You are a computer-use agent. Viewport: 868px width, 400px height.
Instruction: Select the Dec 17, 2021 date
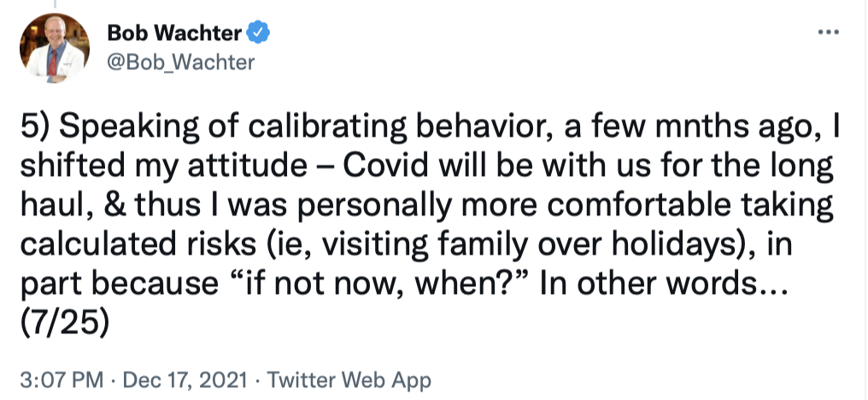click(181, 379)
